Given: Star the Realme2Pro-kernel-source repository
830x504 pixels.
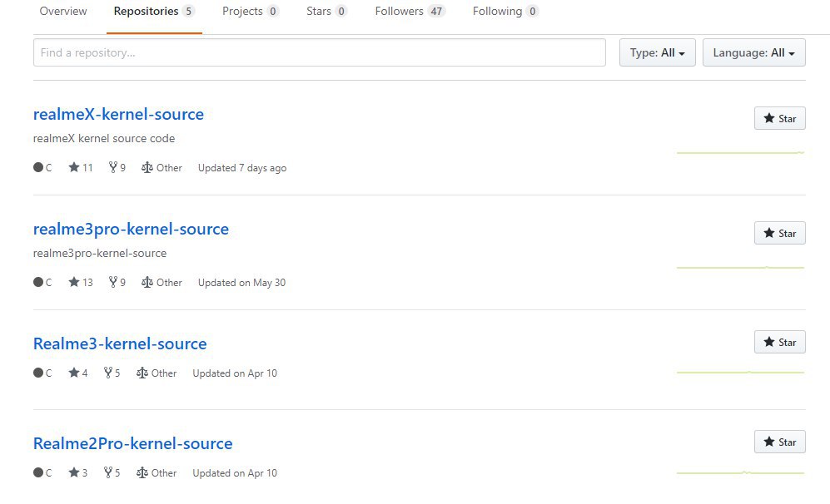Looking at the screenshot, I should click(x=780, y=442).
